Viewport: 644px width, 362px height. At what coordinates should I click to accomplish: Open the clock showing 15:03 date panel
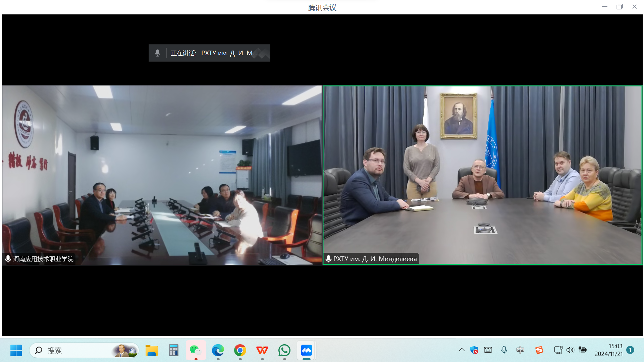(x=608, y=350)
